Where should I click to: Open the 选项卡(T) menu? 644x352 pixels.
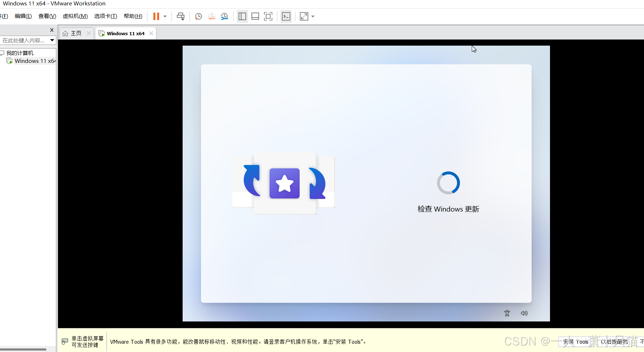(105, 16)
